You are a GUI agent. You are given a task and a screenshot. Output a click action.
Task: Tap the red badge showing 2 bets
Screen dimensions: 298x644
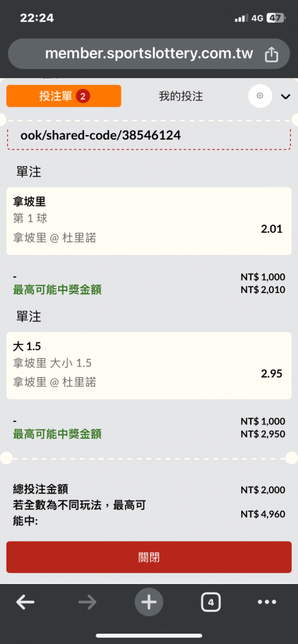coord(83,96)
